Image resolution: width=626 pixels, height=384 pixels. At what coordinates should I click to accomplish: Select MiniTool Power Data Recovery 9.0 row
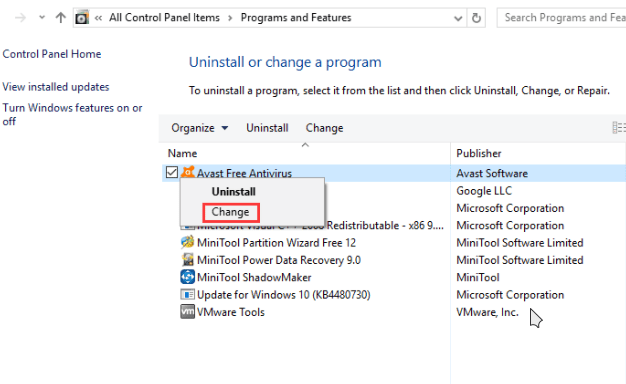coord(279,260)
